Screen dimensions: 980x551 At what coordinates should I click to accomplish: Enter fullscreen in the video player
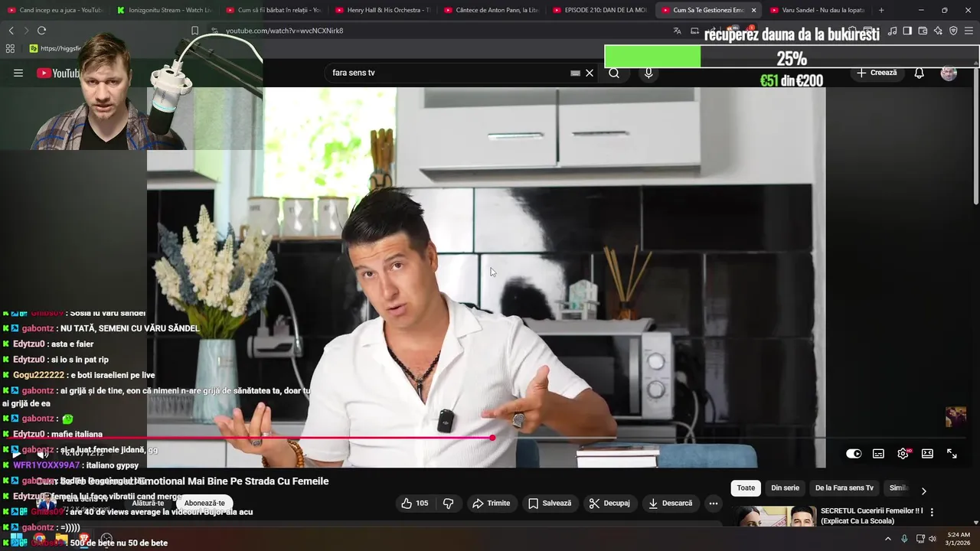(x=952, y=453)
